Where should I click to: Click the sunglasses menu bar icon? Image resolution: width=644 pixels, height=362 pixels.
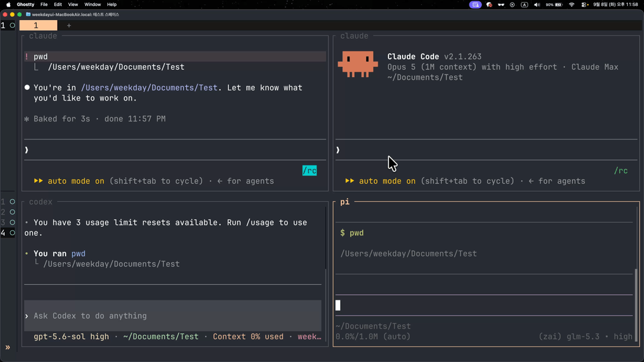(501, 5)
